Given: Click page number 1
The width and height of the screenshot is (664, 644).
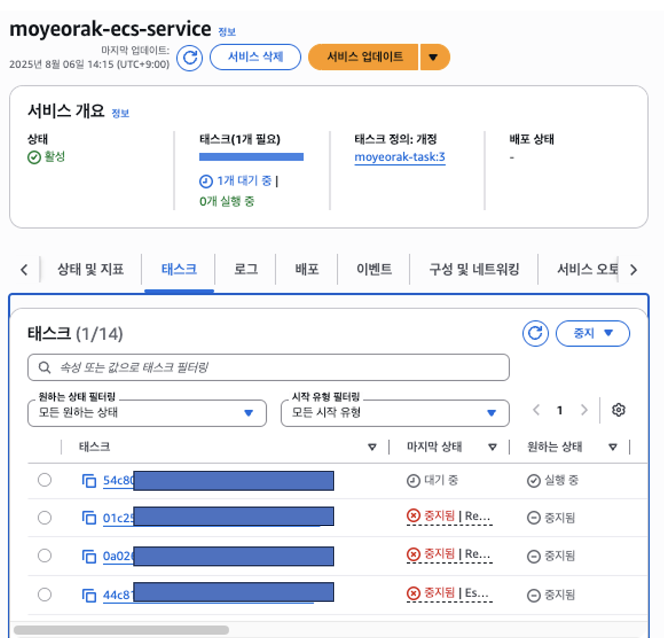Looking at the screenshot, I should click(560, 410).
